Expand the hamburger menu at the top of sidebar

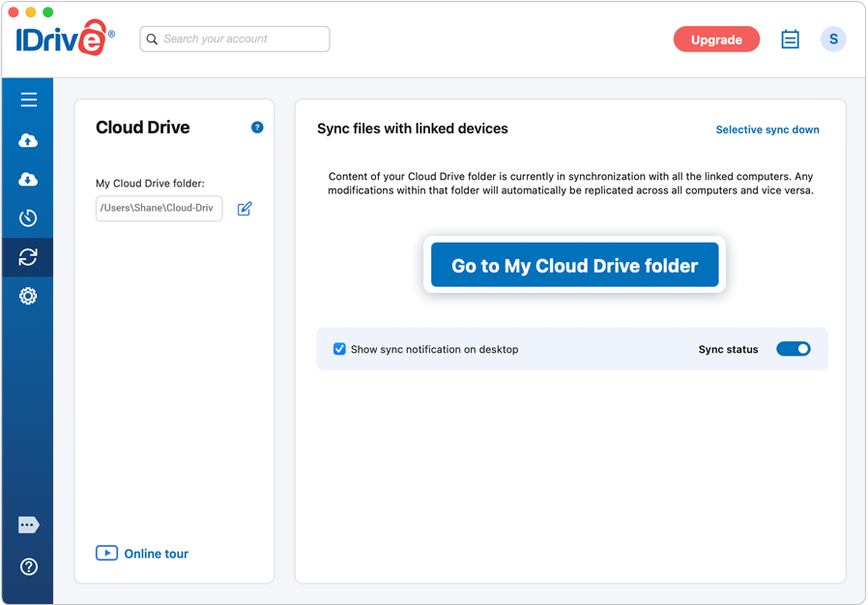[x=28, y=100]
